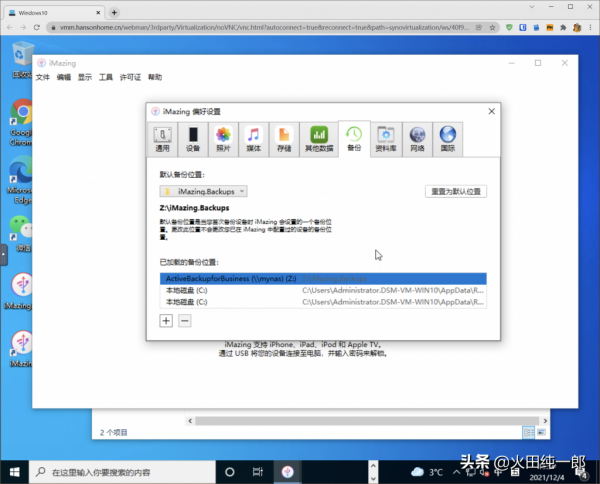Open the browser profile avatar
The image size is (600, 484).
pos(577,27)
